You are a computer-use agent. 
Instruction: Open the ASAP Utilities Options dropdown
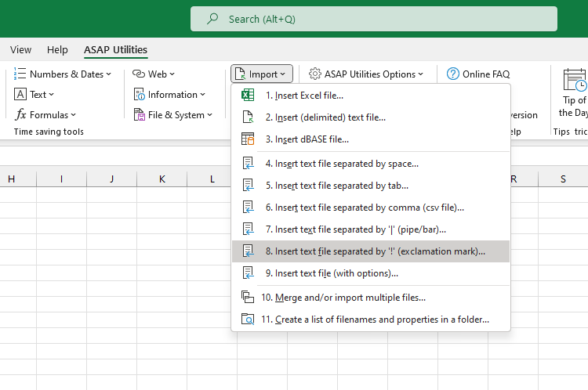pos(421,74)
